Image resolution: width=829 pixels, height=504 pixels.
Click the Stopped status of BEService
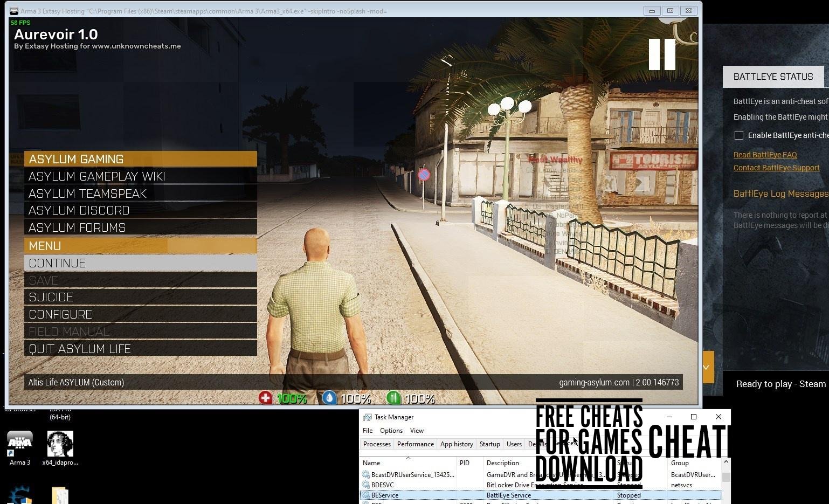(628, 495)
